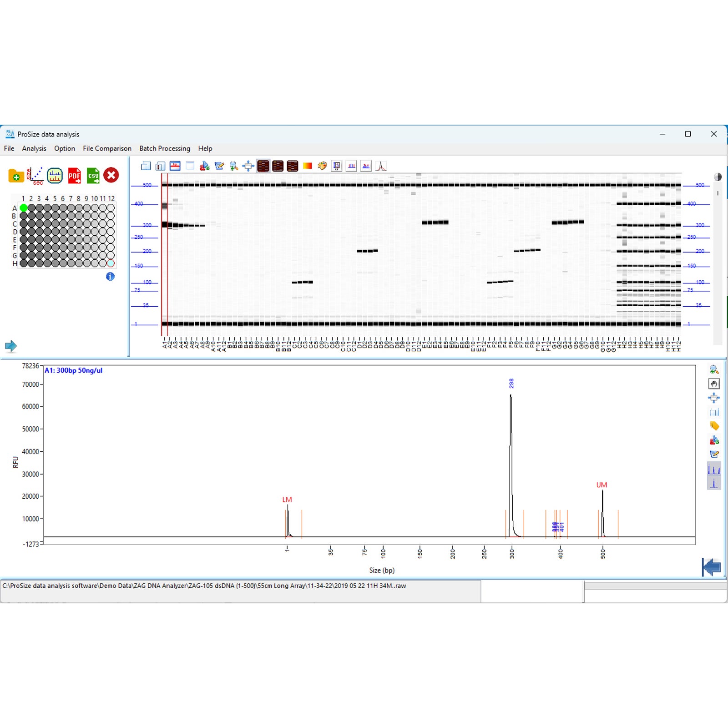
Task: Click the notepad edit icon beside the electropherogram
Action: coord(714,454)
